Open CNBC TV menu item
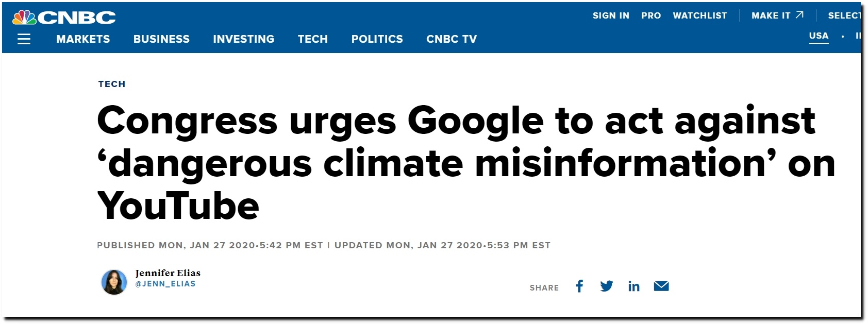Screen dimensions: 868x324 click(x=452, y=39)
